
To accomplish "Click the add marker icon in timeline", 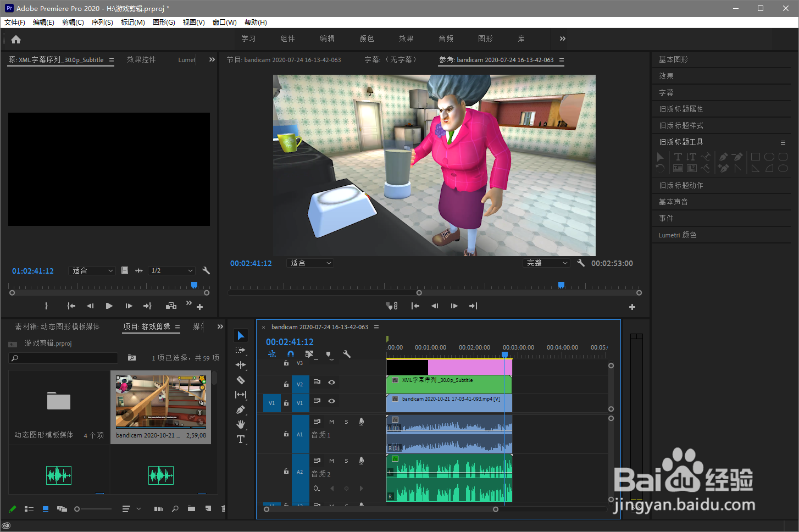I will tap(329, 354).
